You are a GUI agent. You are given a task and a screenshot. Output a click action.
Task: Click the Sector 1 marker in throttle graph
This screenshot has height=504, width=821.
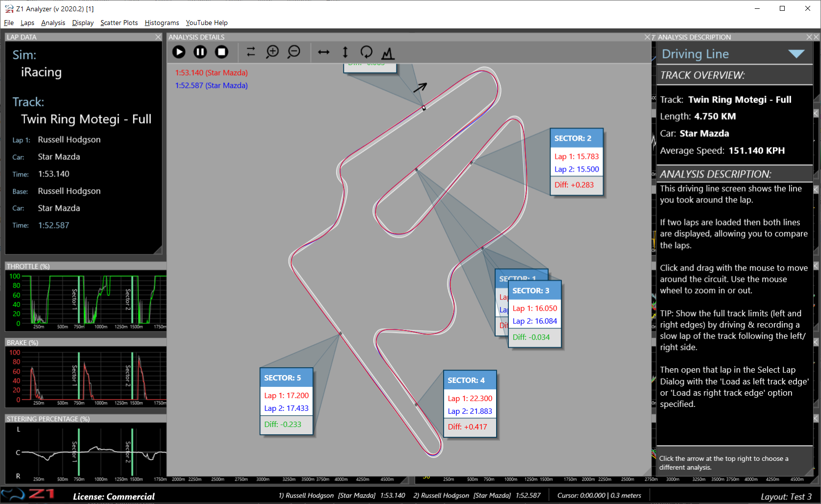(x=79, y=299)
